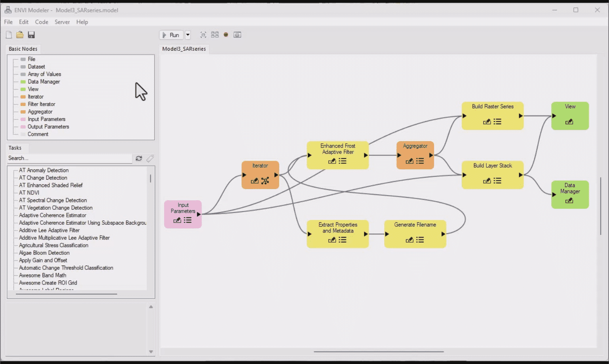Open parameter list icon on Build Raster Series
The image size is (609, 364).
pyautogui.click(x=497, y=122)
